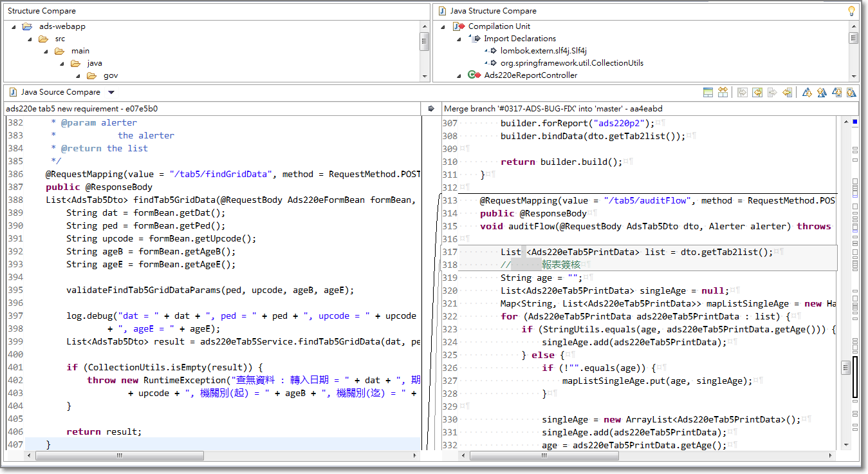Collapse the ads-webapp tree node

(x=14, y=27)
